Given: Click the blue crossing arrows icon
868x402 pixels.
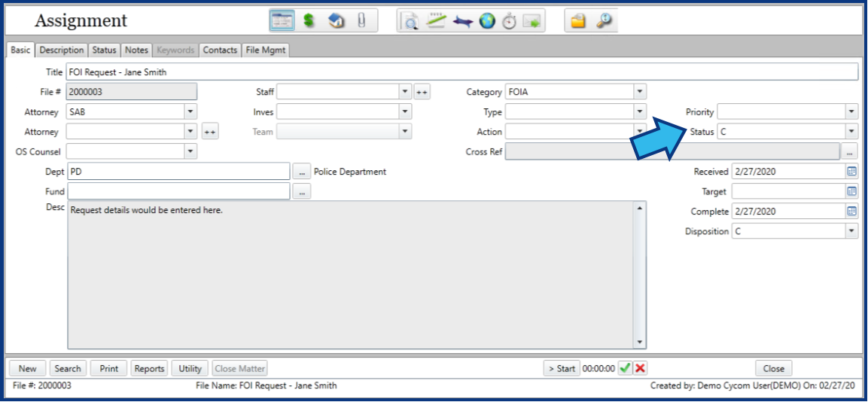Looking at the screenshot, I should coord(462,22).
